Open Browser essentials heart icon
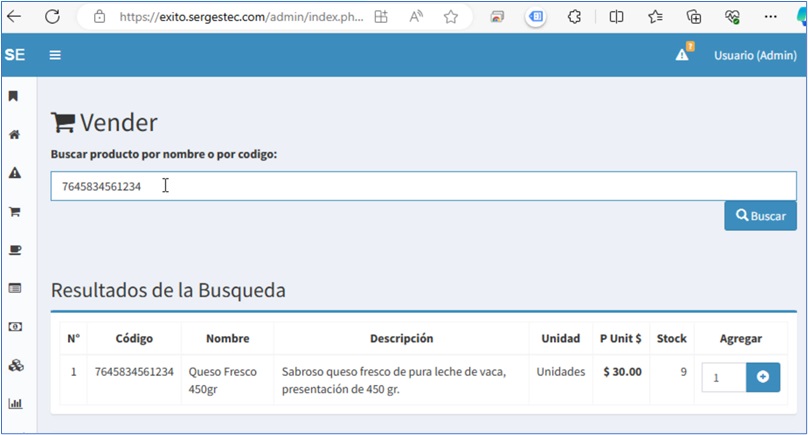Screen dimensions: 808x435 coord(732,16)
